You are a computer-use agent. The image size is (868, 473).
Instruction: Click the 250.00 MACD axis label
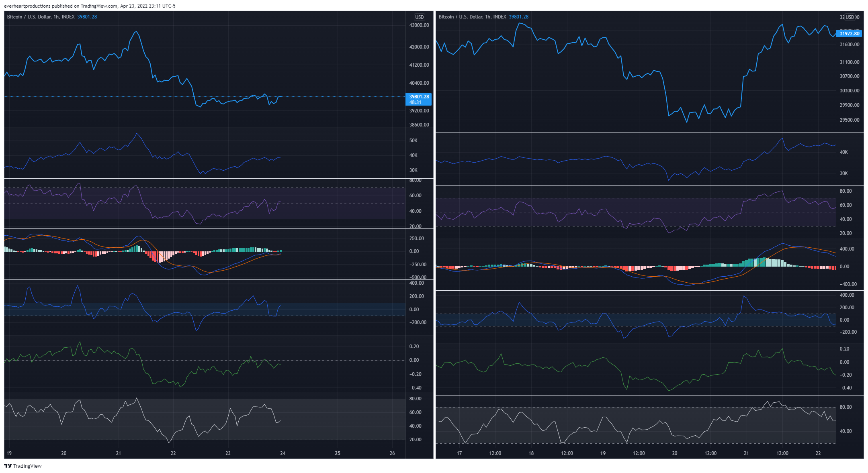click(417, 239)
